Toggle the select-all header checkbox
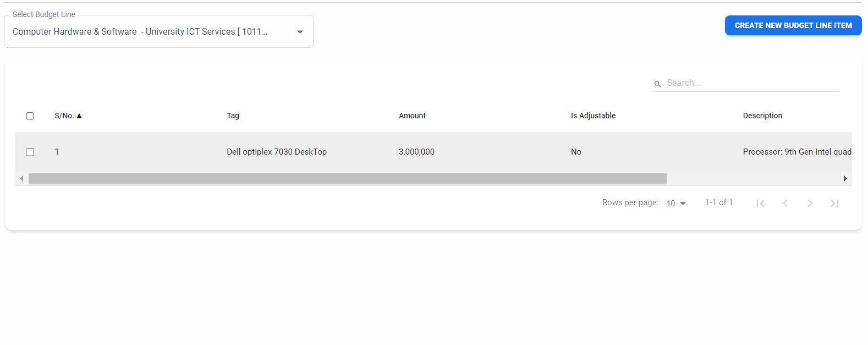This screenshot has height=345, width=868. 30,116
